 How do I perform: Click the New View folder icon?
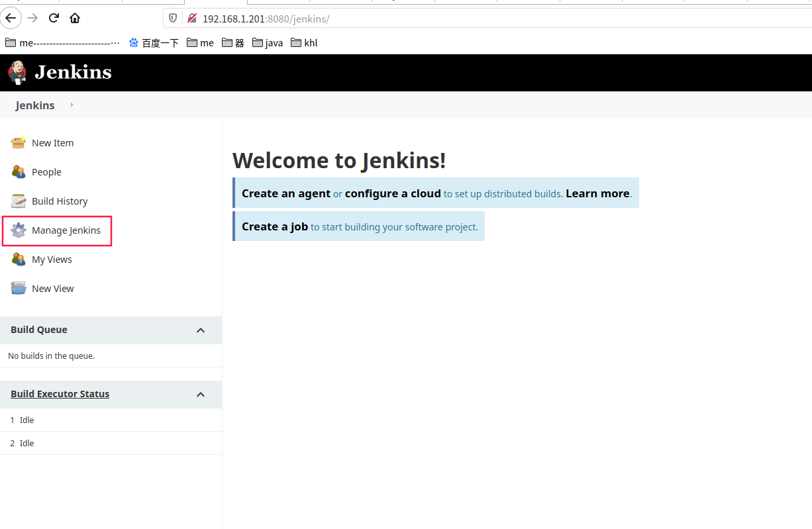pyautogui.click(x=19, y=288)
